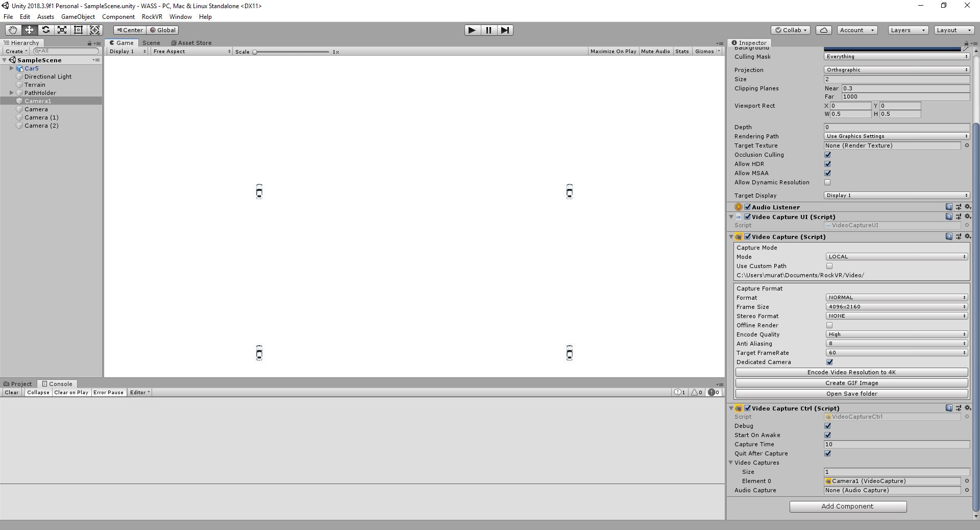Disable the Allow HDR checkbox
The width and height of the screenshot is (980, 530).
click(x=827, y=164)
